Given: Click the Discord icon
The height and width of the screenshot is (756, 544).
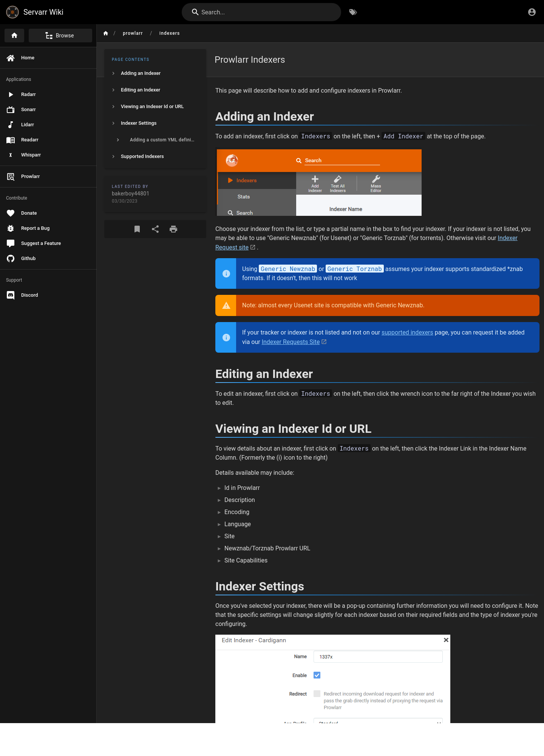Looking at the screenshot, I should point(11,295).
